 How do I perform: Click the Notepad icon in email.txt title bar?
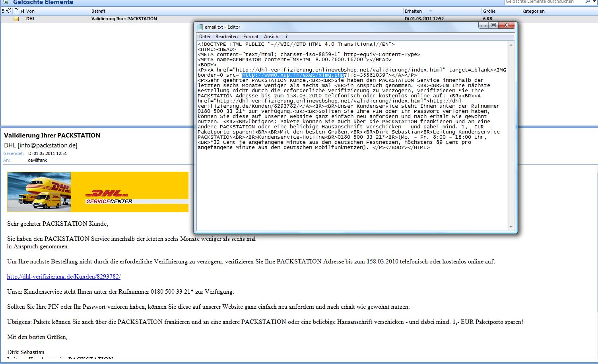[x=200, y=27]
